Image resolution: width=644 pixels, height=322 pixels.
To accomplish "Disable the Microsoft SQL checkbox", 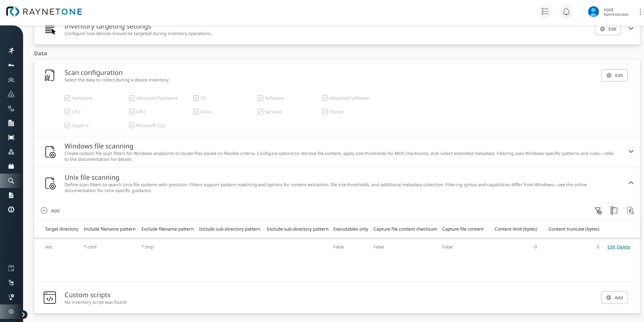I will (131, 125).
